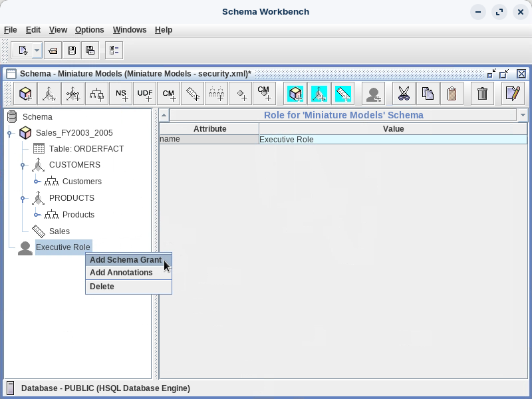Select the Products hierarchy in the tree
The image size is (532, 399).
click(78, 215)
